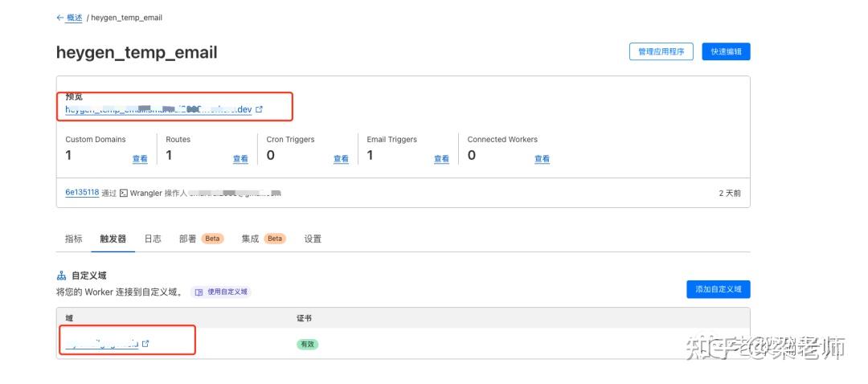The height and width of the screenshot is (384, 868).
Task: Open the 设置 tab
Action: [313, 239]
